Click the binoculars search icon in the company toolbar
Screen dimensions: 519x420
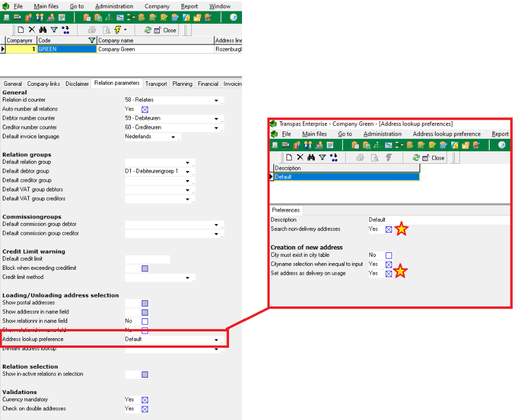[43, 30]
